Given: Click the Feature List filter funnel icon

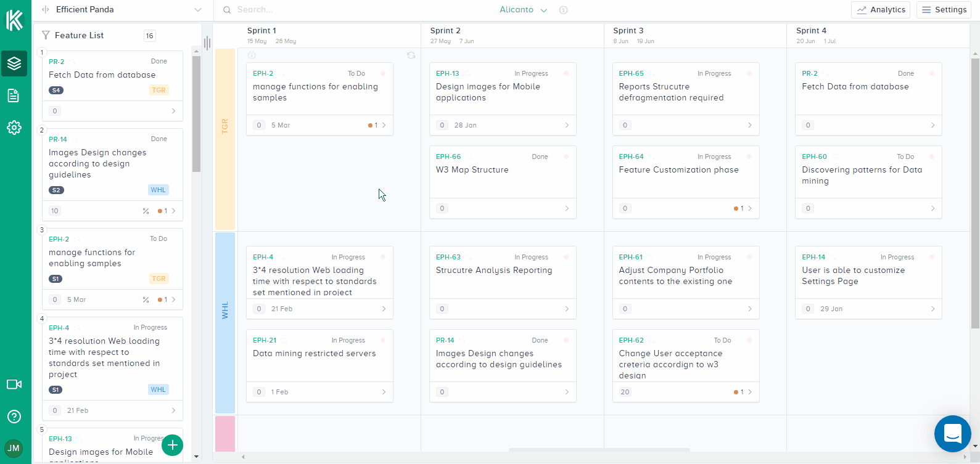Looking at the screenshot, I should click(46, 36).
